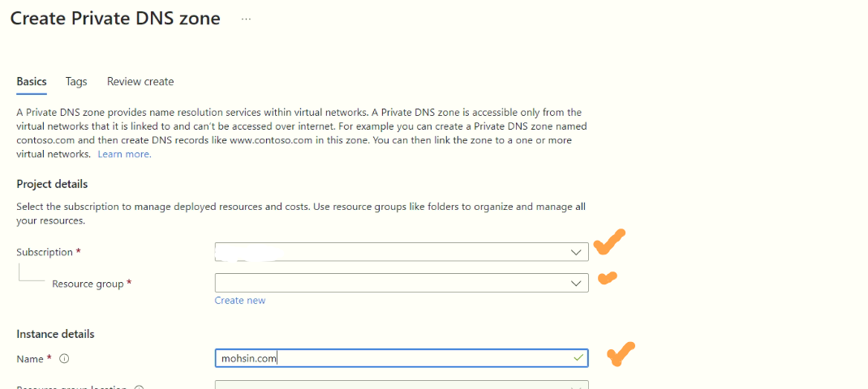Click the orange checkmark beside Resource group
This screenshot has width=868, height=389.
point(608,278)
